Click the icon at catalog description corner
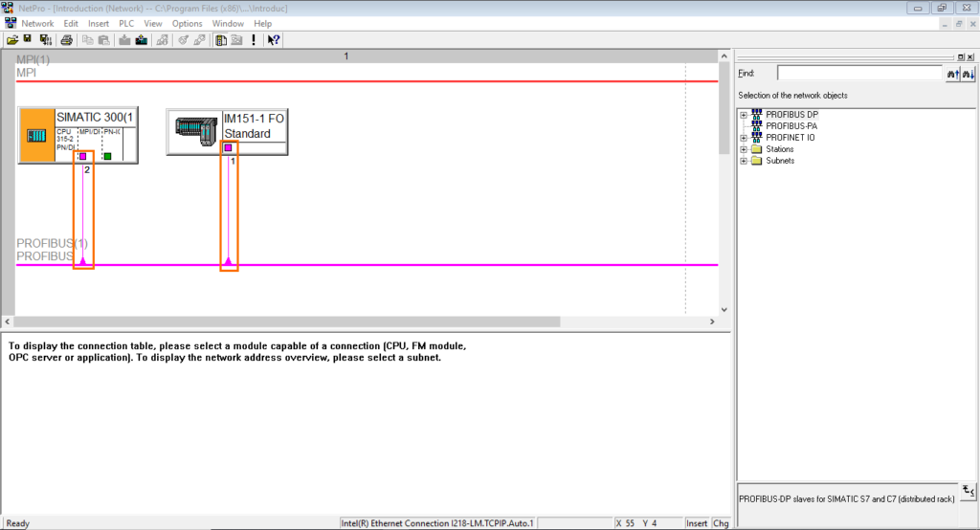The width and height of the screenshot is (980, 530). 969,491
